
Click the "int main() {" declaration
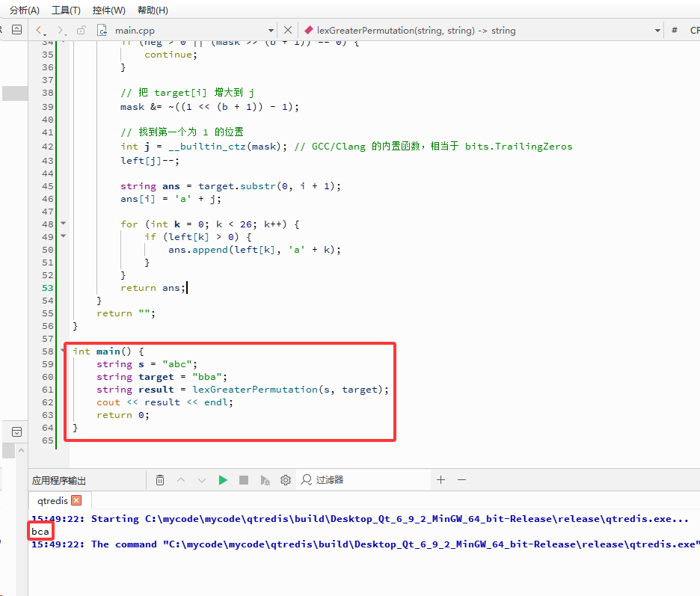pyautogui.click(x=108, y=351)
